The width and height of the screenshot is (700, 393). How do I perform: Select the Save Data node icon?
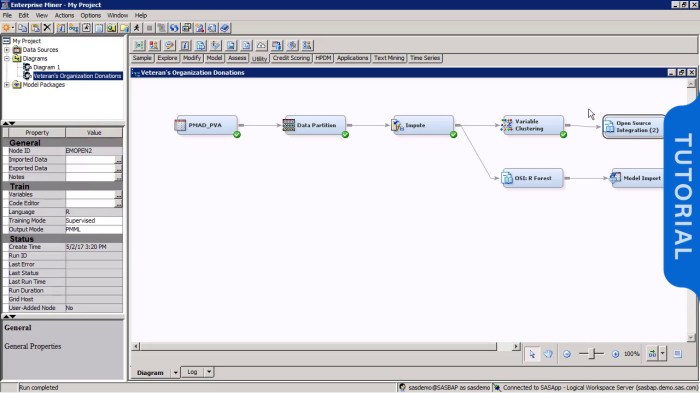coord(277,45)
